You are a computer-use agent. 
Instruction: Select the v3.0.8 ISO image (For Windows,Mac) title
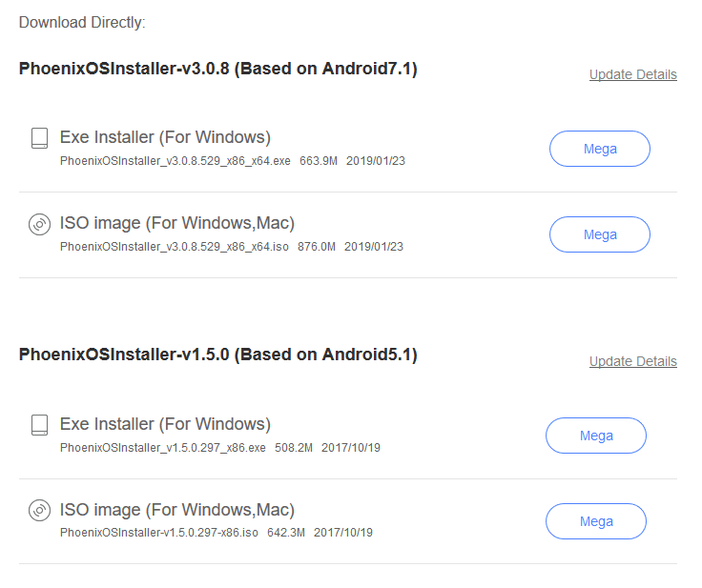tap(177, 223)
